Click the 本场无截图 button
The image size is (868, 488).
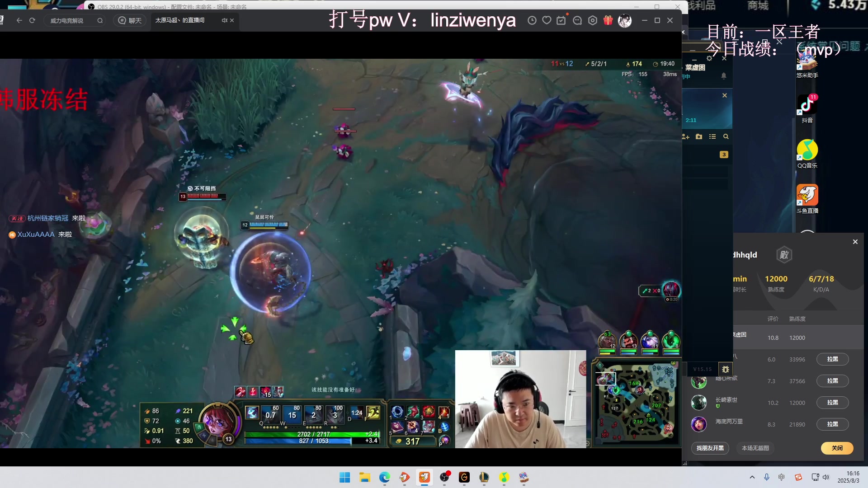click(x=755, y=448)
